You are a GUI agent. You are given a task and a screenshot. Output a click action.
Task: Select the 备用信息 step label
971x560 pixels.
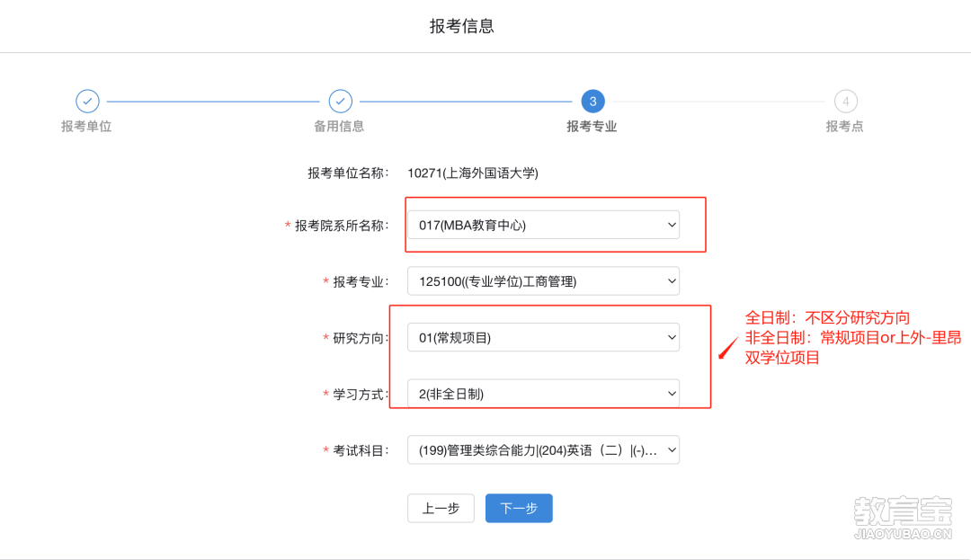click(339, 126)
